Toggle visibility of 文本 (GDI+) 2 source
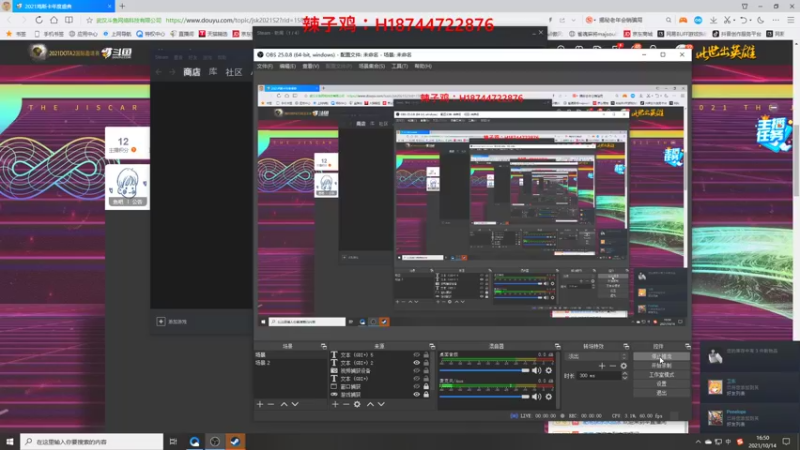 [x=416, y=363]
